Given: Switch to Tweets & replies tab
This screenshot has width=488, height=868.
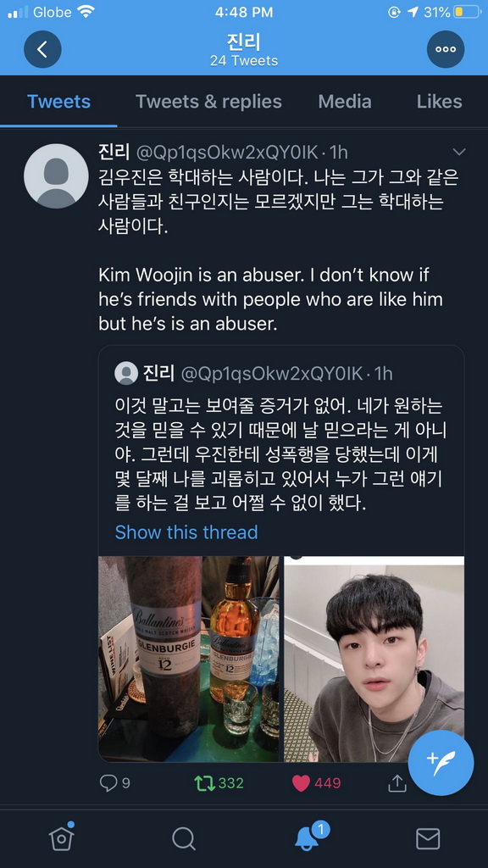Looking at the screenshot, I should 208,102.
